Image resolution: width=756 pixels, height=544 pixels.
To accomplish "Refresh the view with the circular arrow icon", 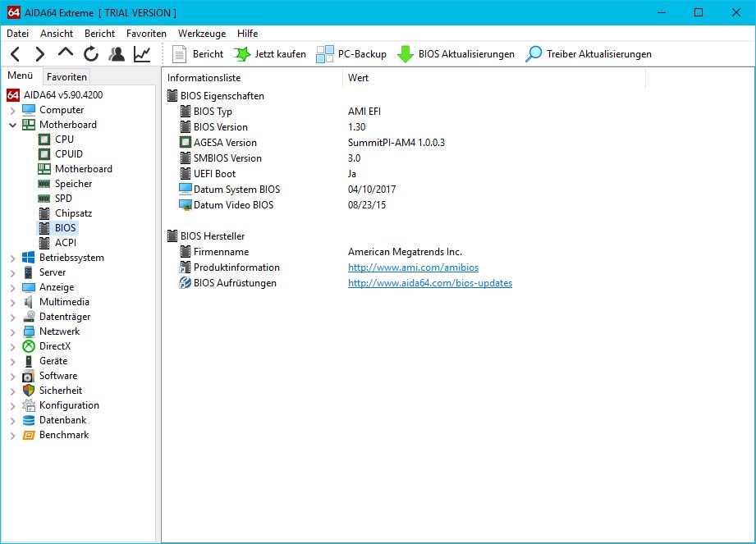I will [90, 54].
